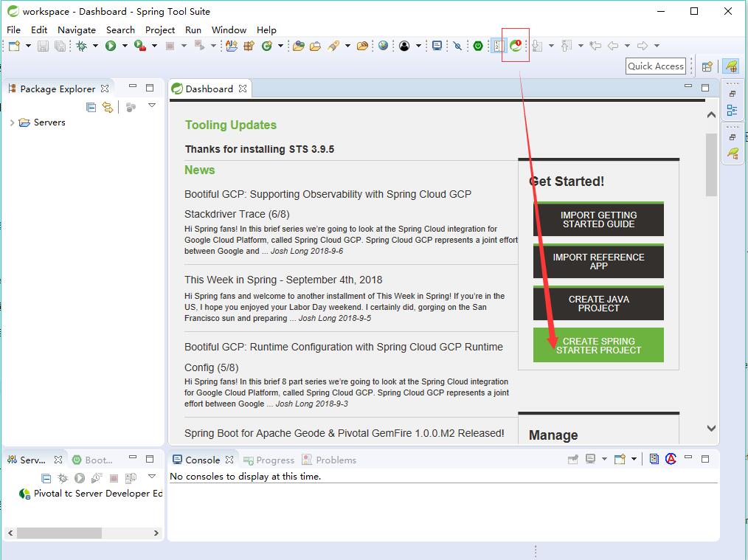Click the Servers panel horizontal scrollbar
The width and height of the screenshot is (748, 560).
coord(59,532)
